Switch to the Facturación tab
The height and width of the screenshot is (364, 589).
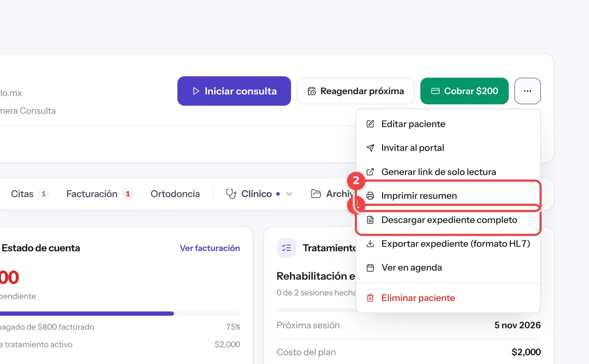pos(99,194)
